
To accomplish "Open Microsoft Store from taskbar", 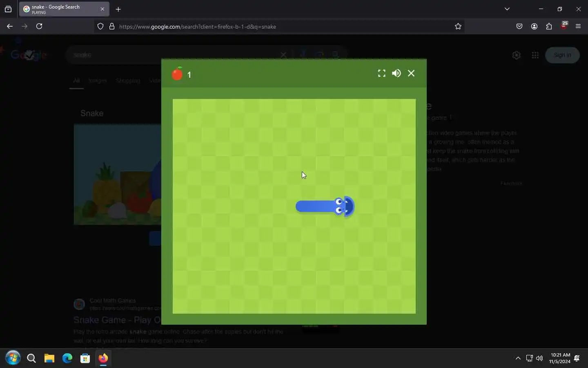I will [85, 359].
